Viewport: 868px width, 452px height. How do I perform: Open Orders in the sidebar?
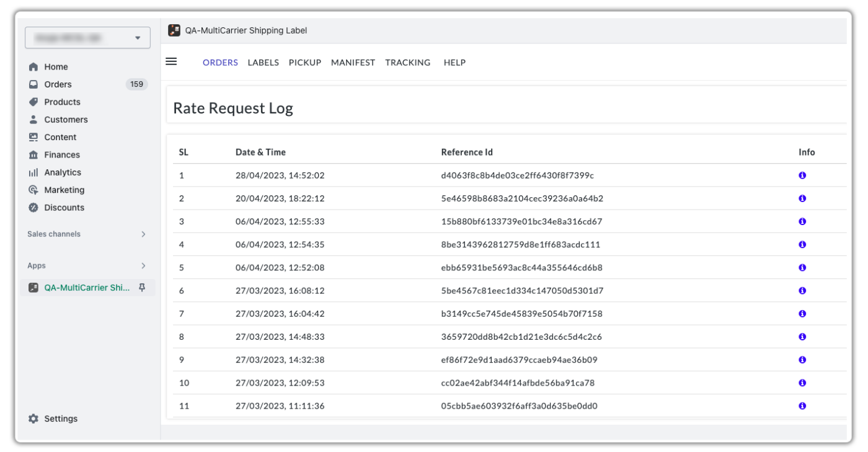click(x=58, y=84)
